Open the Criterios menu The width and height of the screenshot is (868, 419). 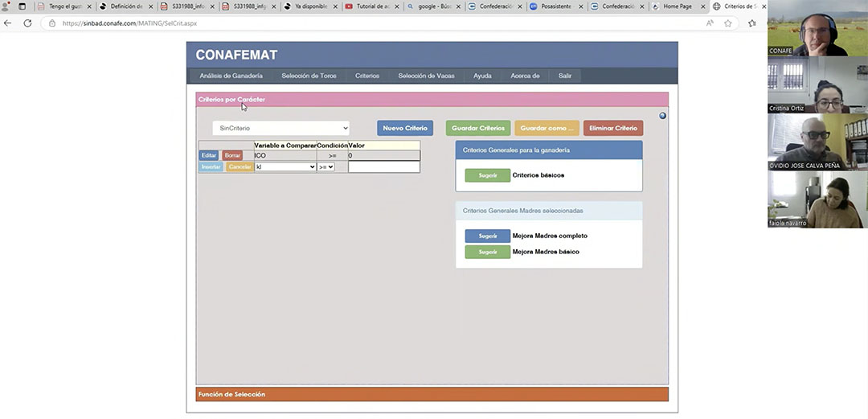tap(367, 76)
